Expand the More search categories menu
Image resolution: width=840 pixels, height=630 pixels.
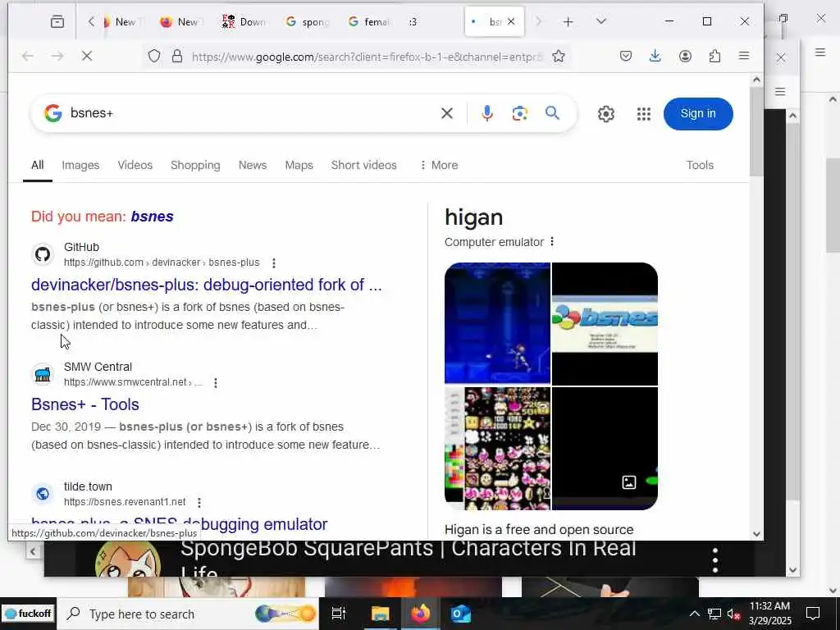point(439,165)
